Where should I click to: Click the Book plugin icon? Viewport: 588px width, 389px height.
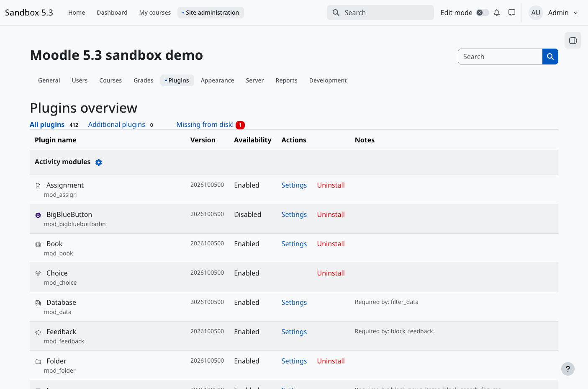point(38,244)
